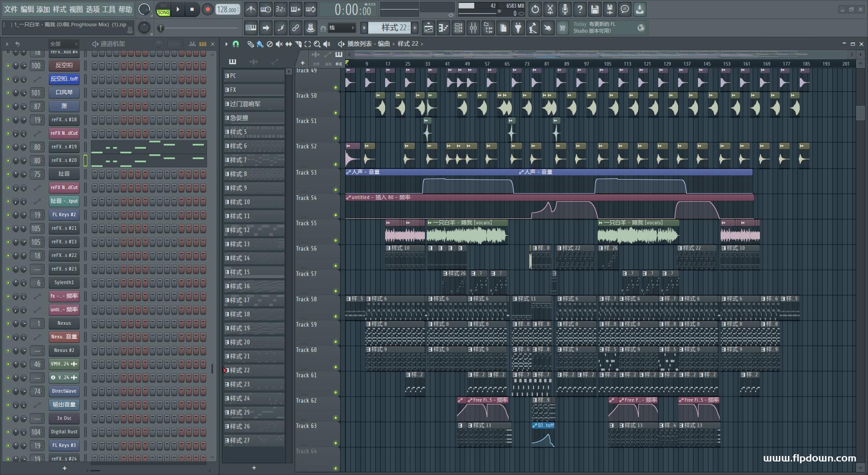This screenshot has height=475, width=868.
Task: Mute Track 50 via green dot
Action: (335, 113)
